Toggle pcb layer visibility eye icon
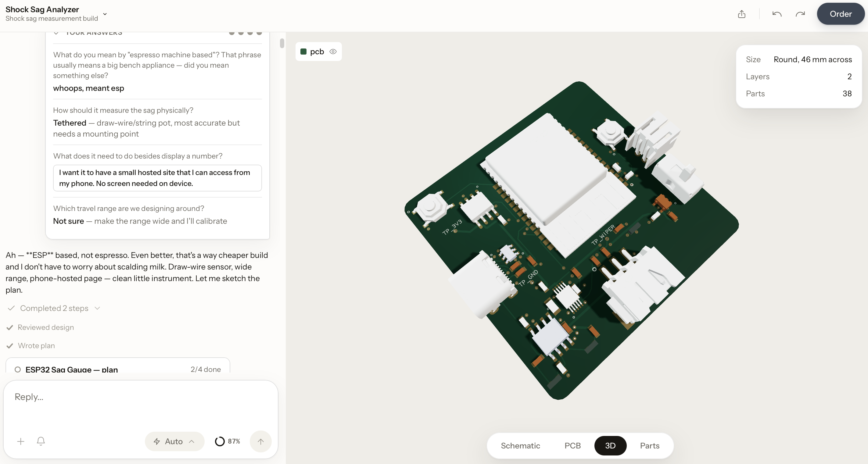 point(333,52)
